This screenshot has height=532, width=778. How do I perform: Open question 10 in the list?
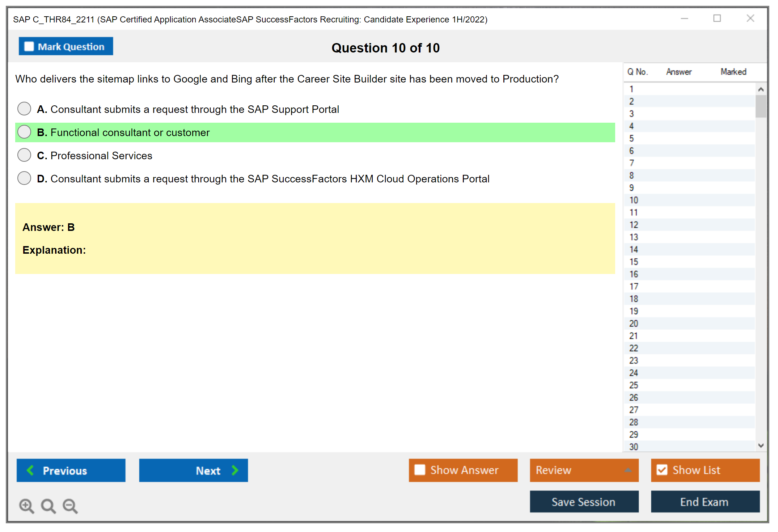coord(634,200)
